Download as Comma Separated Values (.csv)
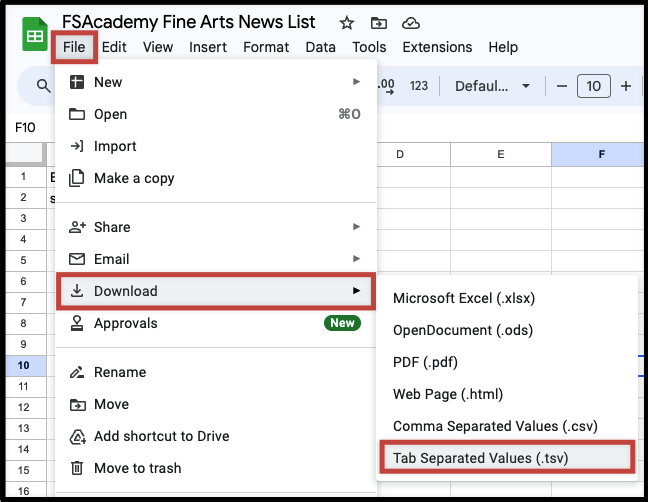 click(x=507, y=426)
